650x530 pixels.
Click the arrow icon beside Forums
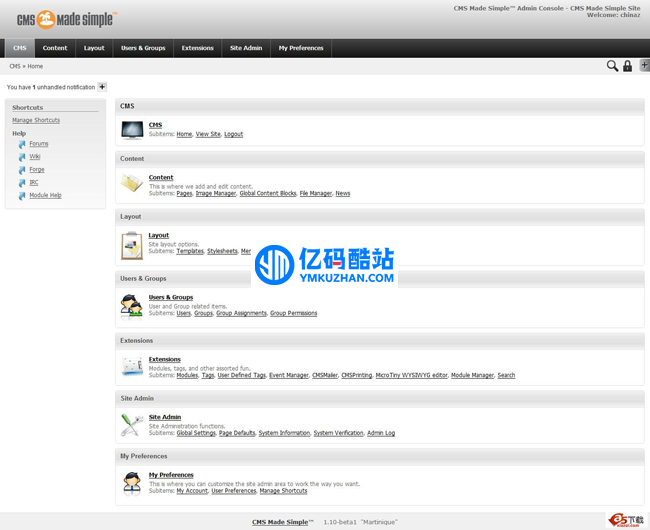click(22, 144)
